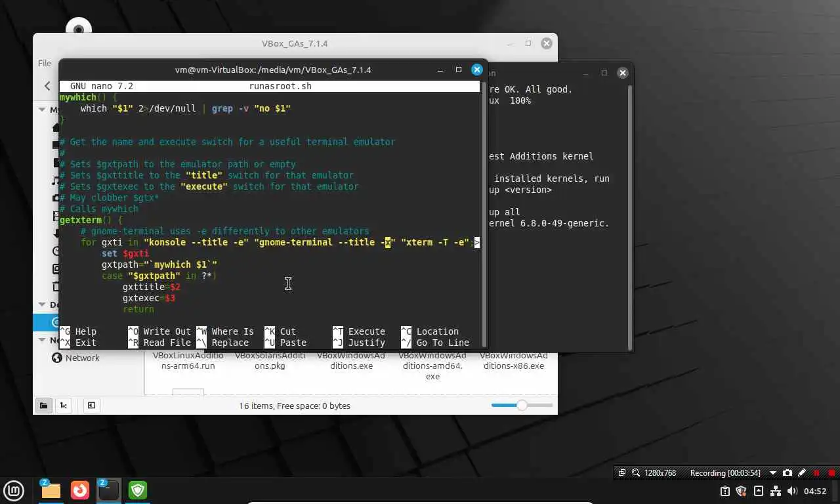Screen dimensions: 840x504
Task: Hide the file manager sidebar
Action: coord(91,406)
